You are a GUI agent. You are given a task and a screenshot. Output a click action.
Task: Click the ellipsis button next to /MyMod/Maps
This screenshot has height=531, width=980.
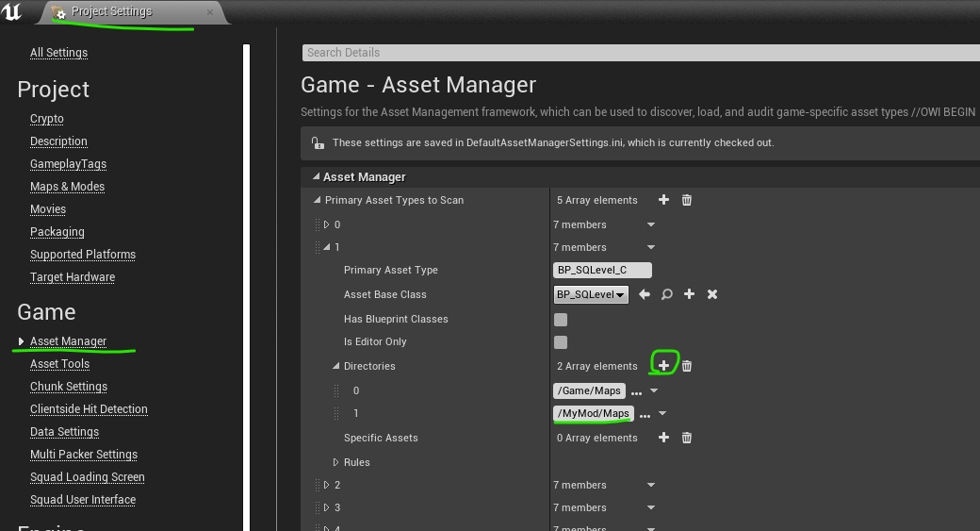click(x=645, y=414)
